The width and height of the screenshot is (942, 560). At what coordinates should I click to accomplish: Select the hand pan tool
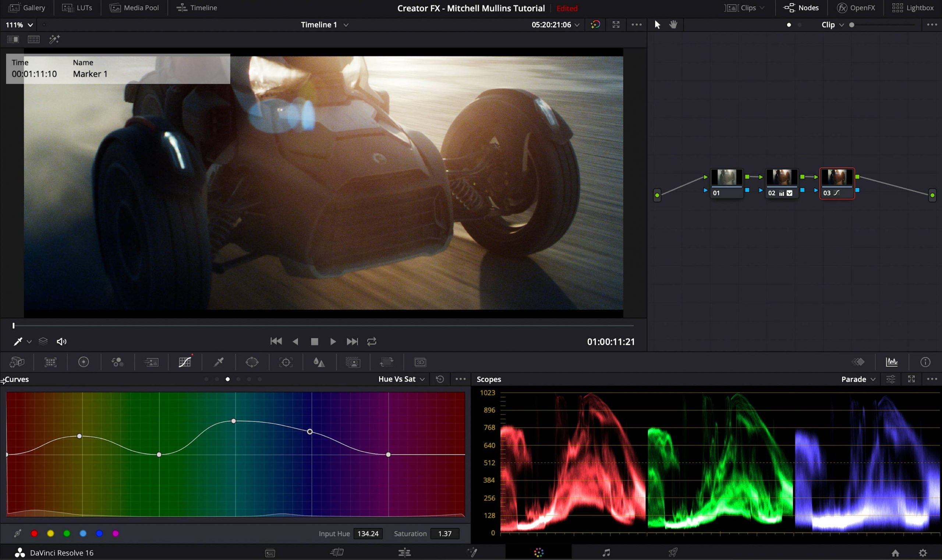coord(673,25)
